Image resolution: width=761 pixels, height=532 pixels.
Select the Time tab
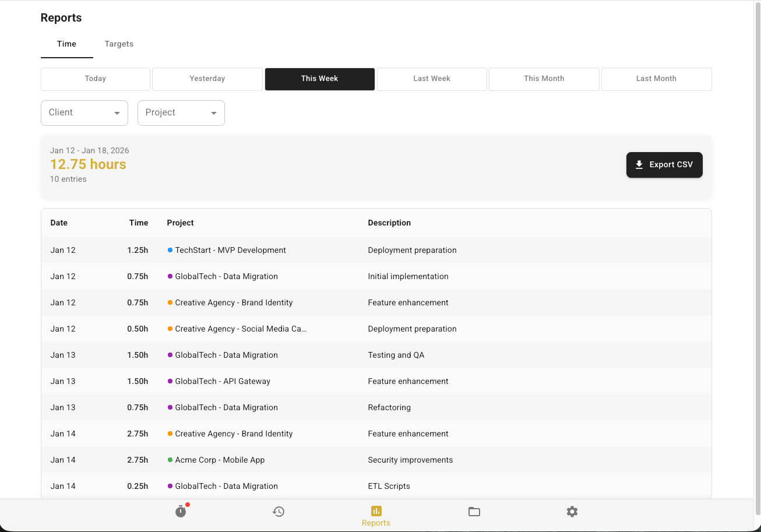pos(66,44)
